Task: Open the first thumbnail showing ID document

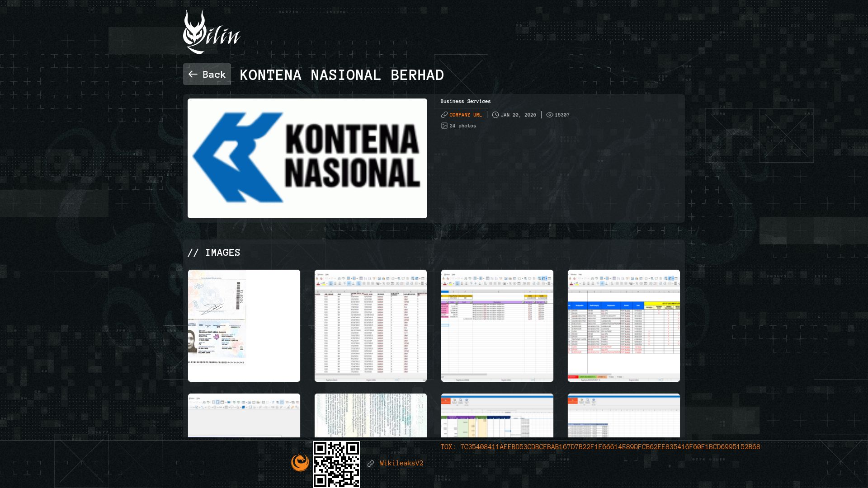Action: coord(244,325)
